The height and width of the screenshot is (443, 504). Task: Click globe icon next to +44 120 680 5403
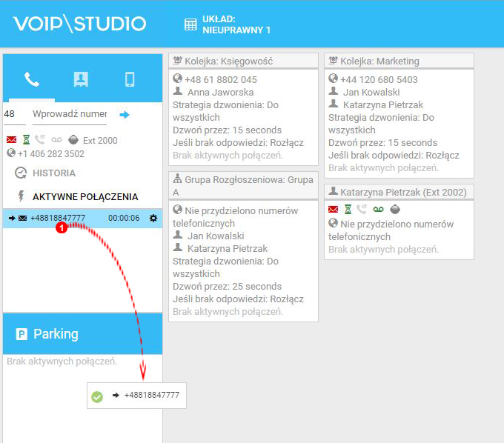pos(333,79)
